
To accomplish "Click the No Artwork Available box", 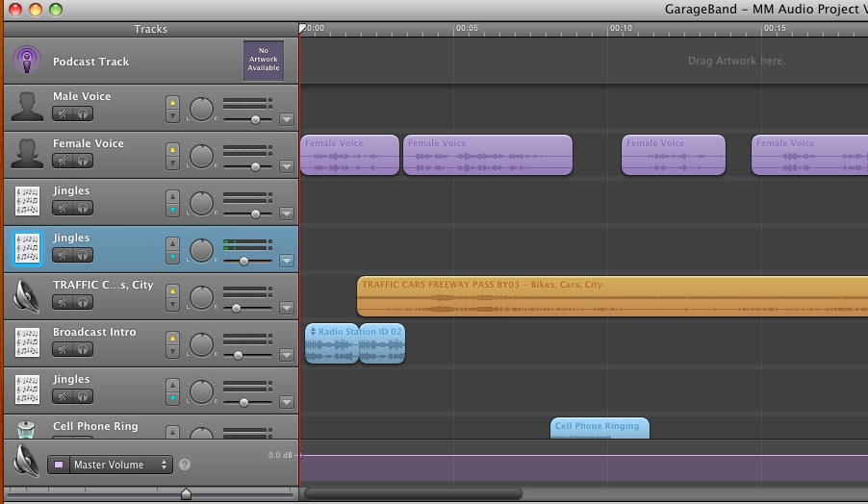I will tap(264, 60).
